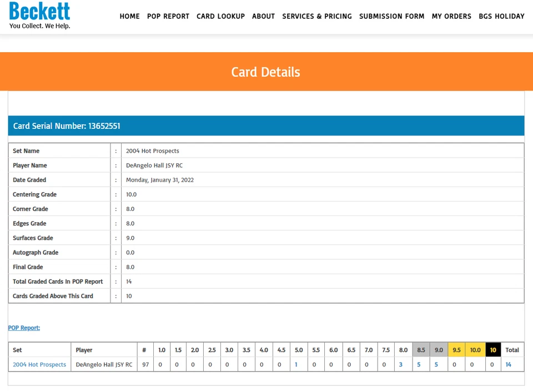
Task: Open the 2004 Hot Prospects set link
Action: [x=39, y=364]
